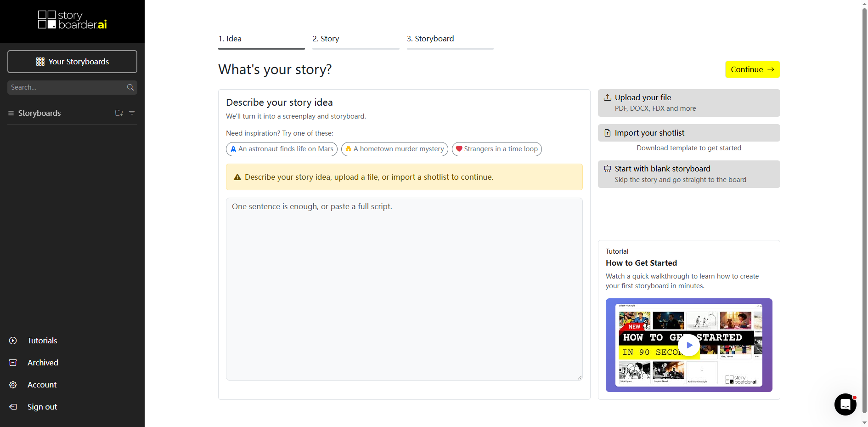
Task: Click the Describe your story idea heading
Action: pyautogui.click(x=279, y=102)
